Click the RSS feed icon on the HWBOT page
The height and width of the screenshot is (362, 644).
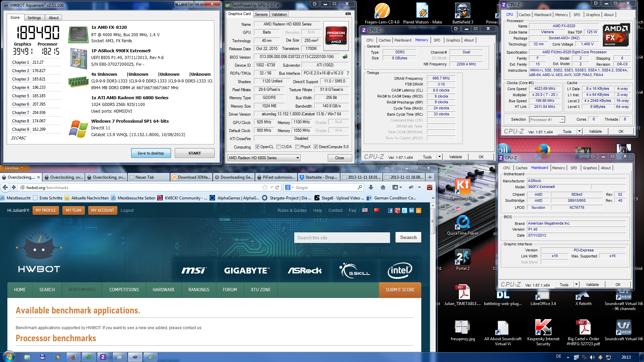point(419,210)
